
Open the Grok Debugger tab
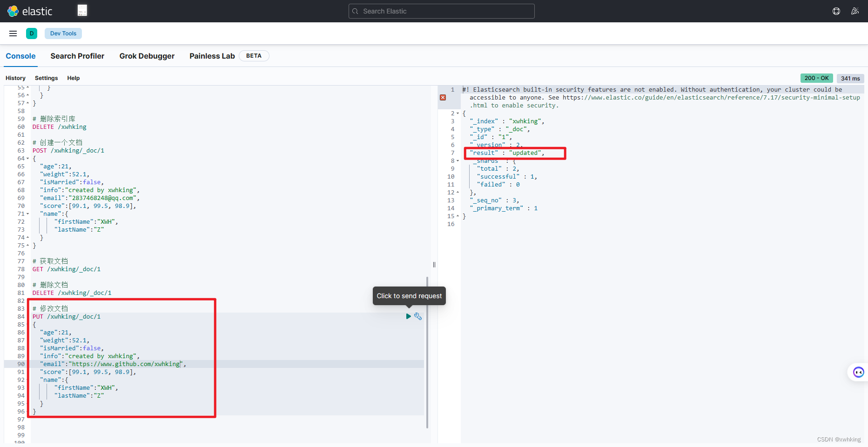[x=147, y=56]
